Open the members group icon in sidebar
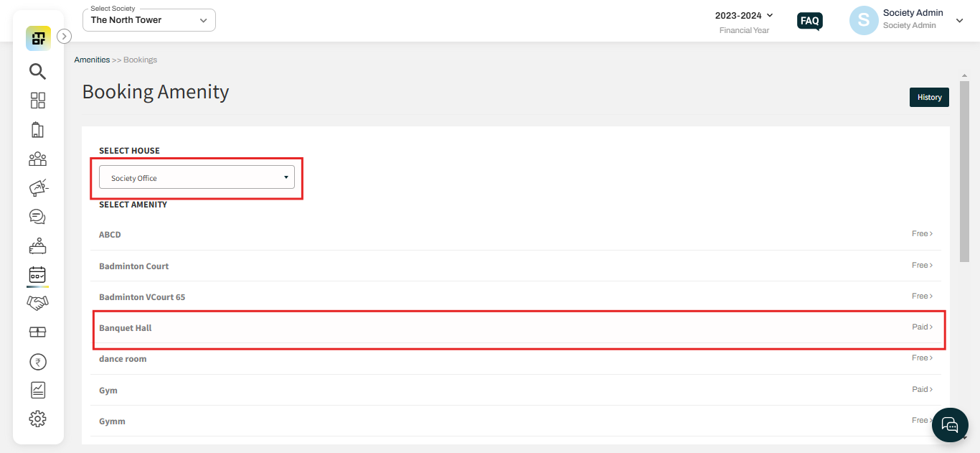The height and width of the screenshot is (453, 980). (37, 159)
